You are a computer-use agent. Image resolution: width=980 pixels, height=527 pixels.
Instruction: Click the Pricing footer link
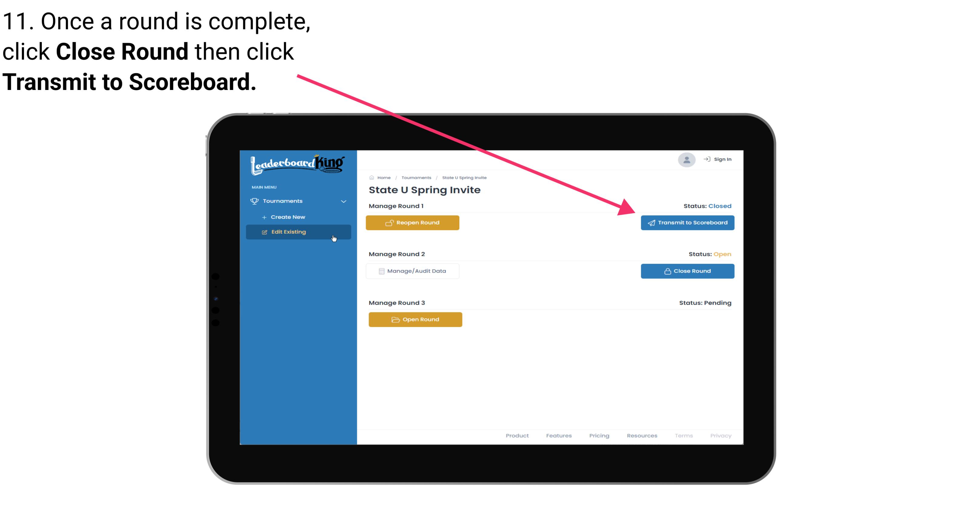point(599,436)
